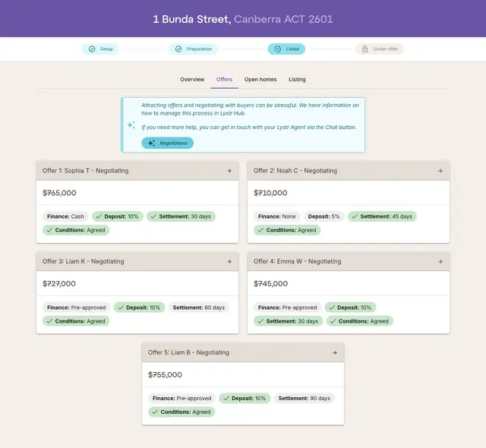
Task: Click Finance: Pre-approved in Emma W offer
Action: pyautogui.click(x=287, y=308)
